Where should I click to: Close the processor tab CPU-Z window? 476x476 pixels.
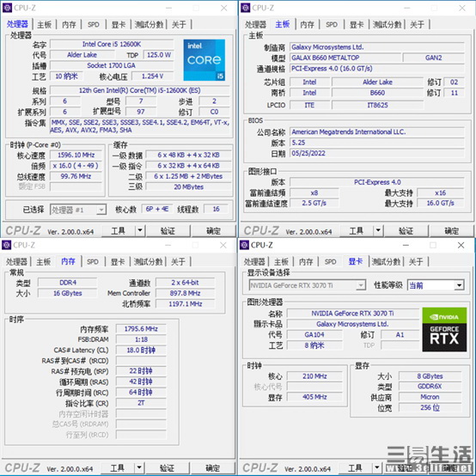click(223, 8)
